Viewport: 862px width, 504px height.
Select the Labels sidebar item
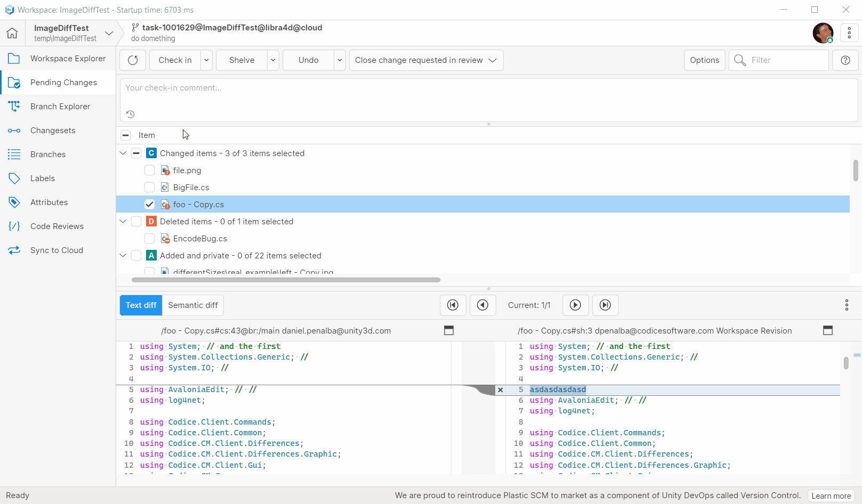point(42,178)
